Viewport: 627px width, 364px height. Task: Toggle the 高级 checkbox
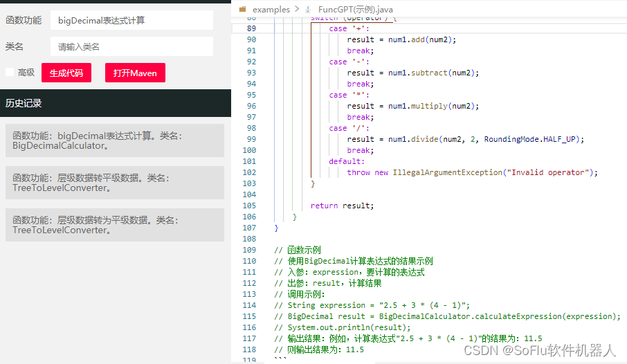point(10,73)
